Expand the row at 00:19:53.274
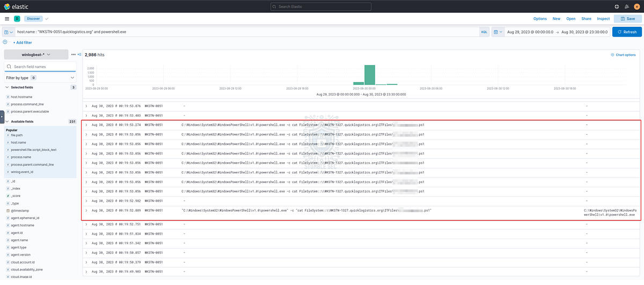 tap(87, 125)
